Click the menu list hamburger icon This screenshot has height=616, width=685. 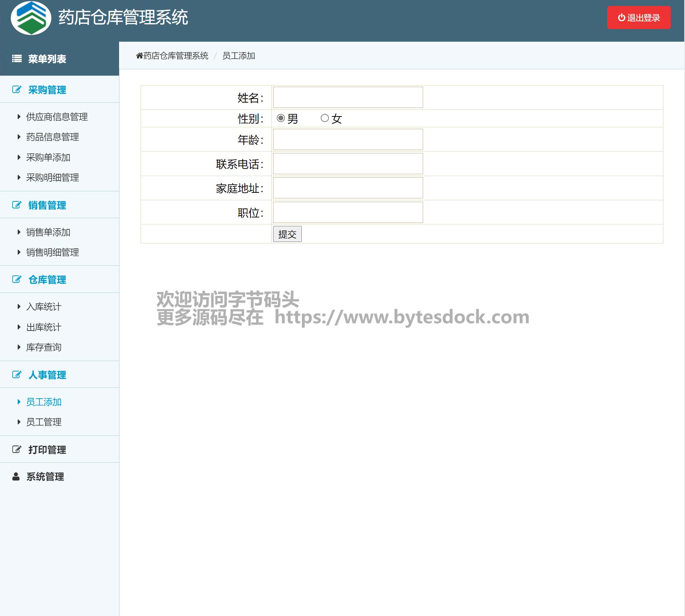click(17, 59)
